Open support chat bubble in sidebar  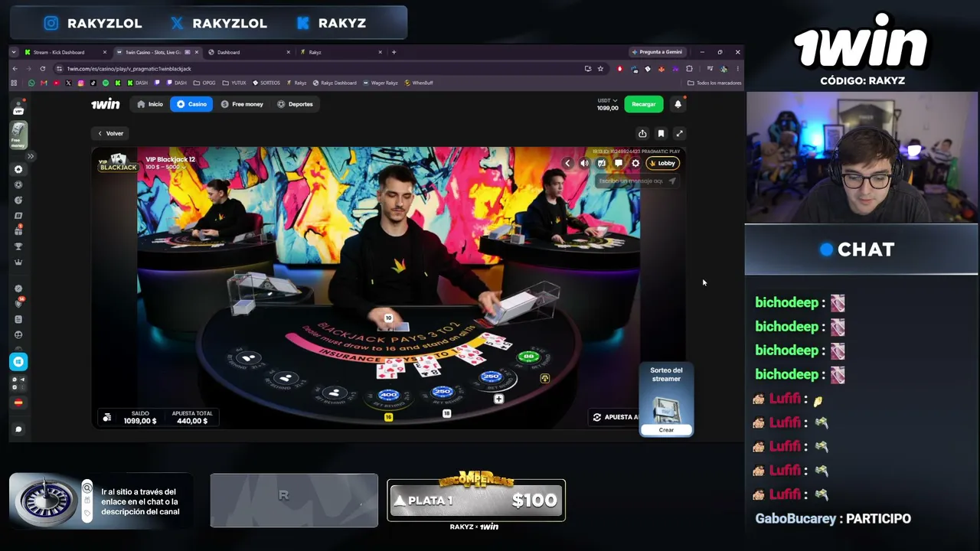pyautogui.click(x=18, y=429)
